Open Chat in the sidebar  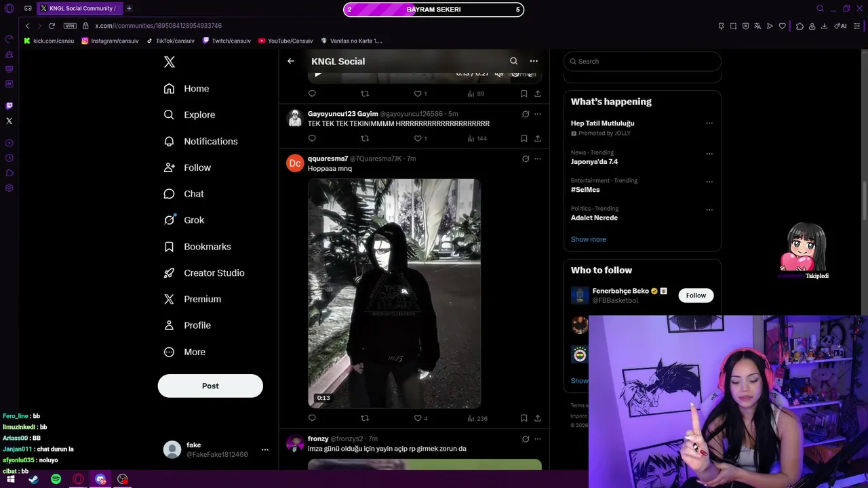pyautogui.click(x=184, y=194)
